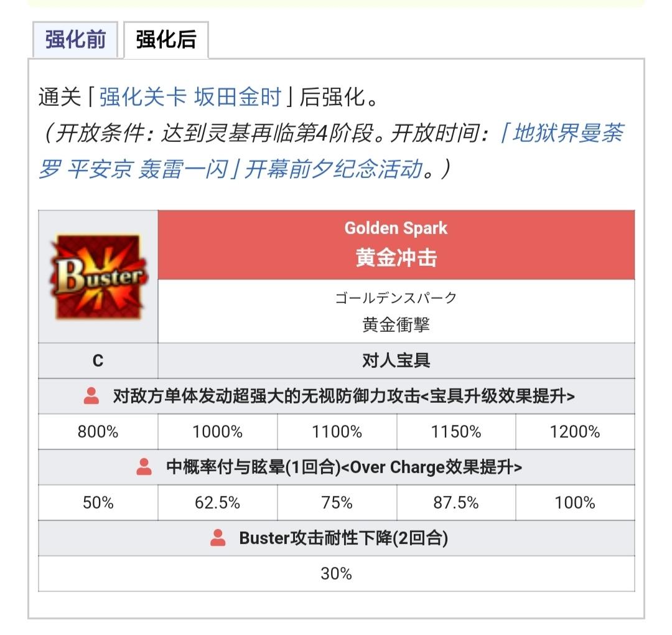The image size is (672, 635).
Task: Select the 1000% damage cell
Action: click(x=217, y=431)
